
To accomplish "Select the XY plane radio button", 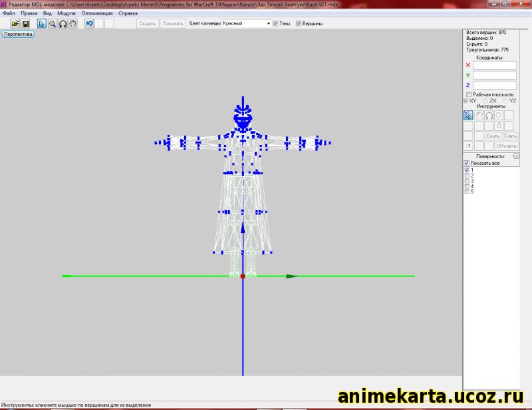I will [x=466, y=101].
